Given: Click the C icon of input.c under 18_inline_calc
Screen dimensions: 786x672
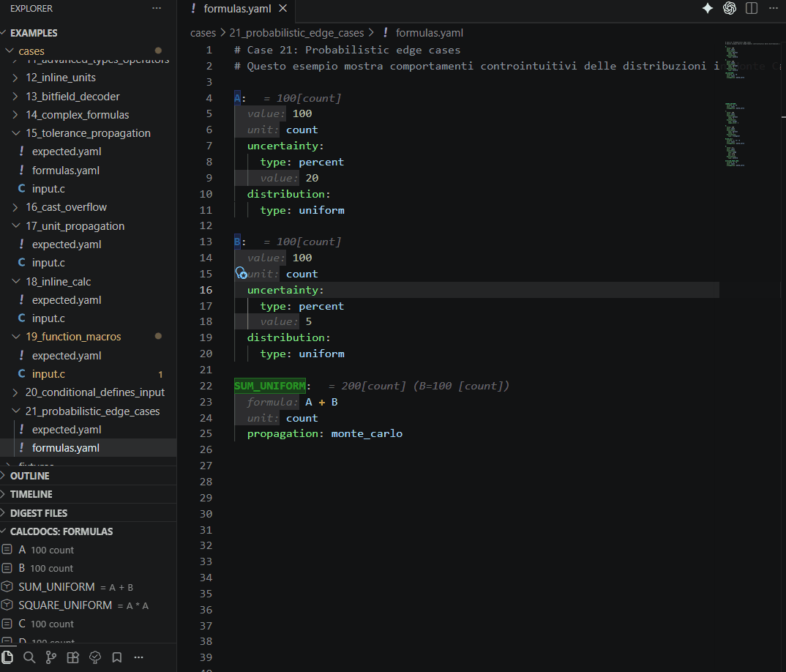Looking at the screenshot, I should click(x=21, y=318).
